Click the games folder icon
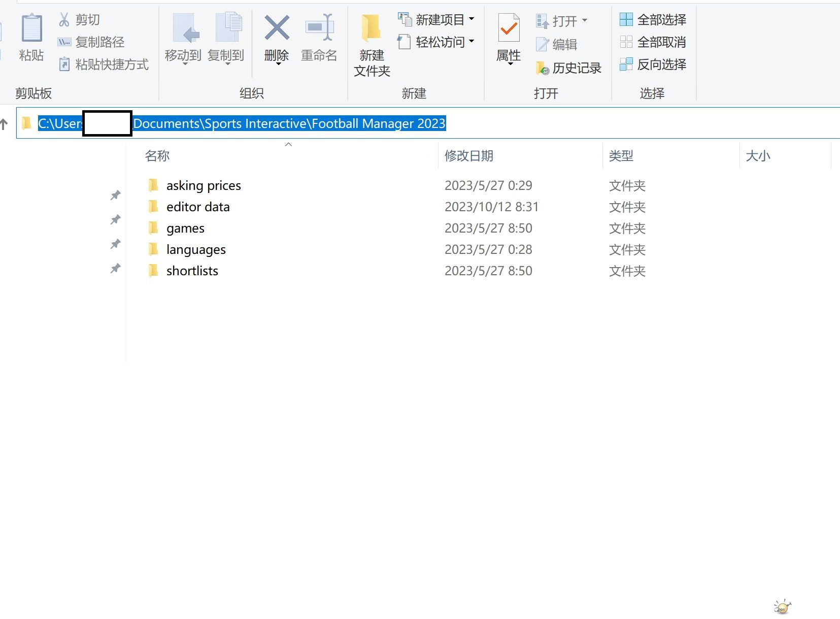The width and height of the screenshot is (840, 619). pyautogui.click(x=153, y=228)
